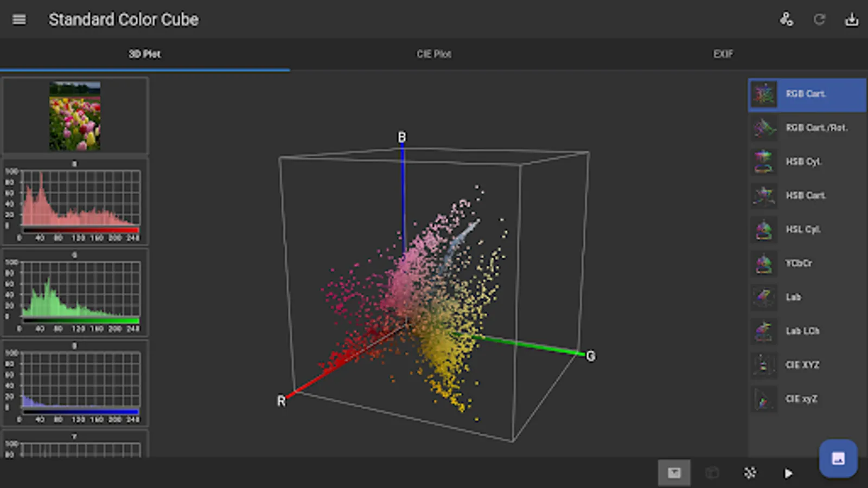Pick the HSL Cyl. plot icon
The height and width of the screenshot is (488, 868).
click(764, 229)
